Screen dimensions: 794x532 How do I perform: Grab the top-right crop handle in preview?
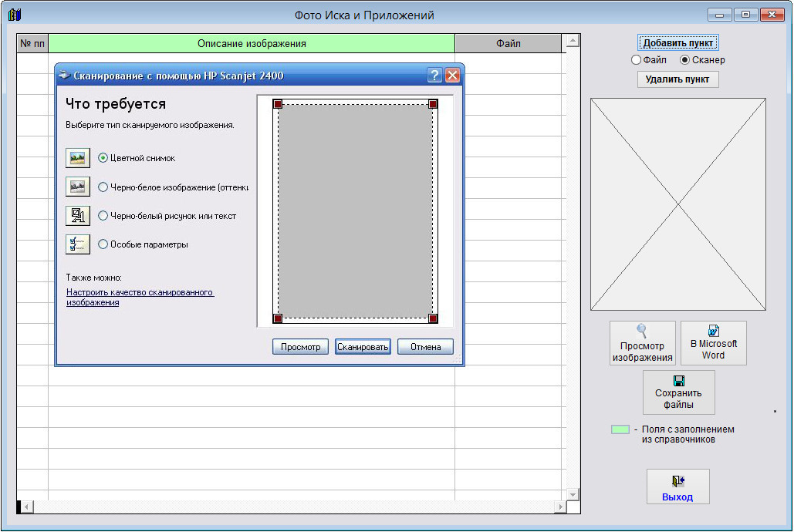pyautogui.click(x=432, y=104)
